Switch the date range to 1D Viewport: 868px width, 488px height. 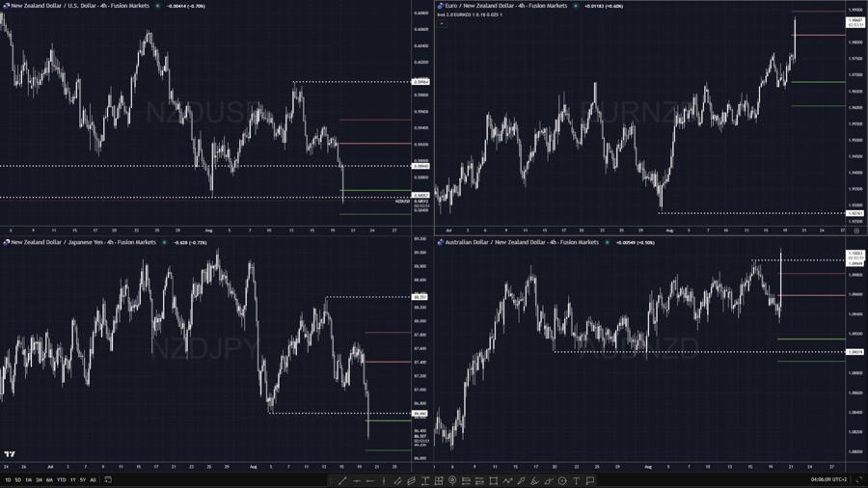[8, 479]
